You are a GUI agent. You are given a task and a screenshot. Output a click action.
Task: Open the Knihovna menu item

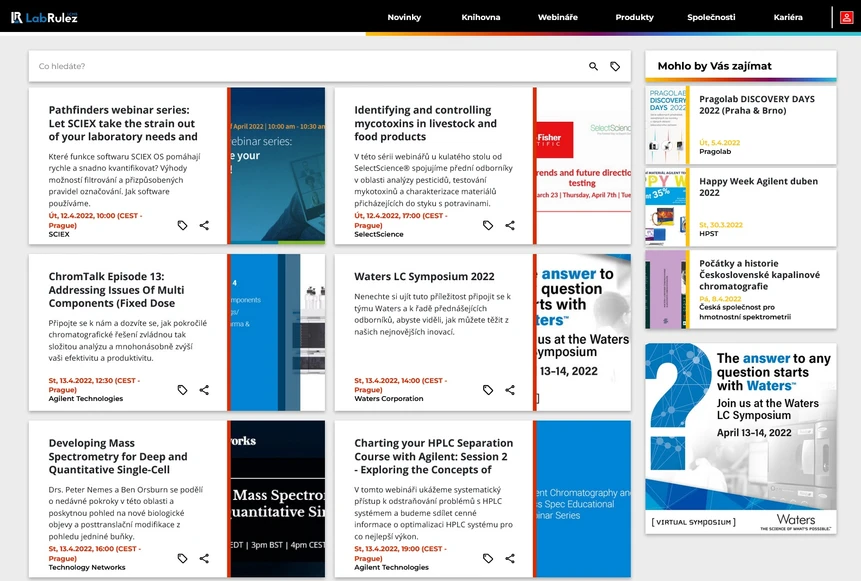(480, 17)
